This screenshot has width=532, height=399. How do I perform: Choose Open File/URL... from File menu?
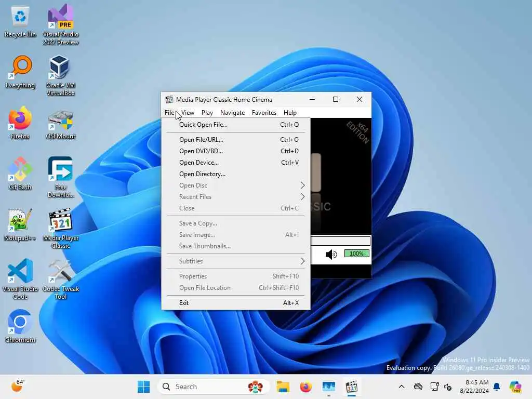[236, 139]
